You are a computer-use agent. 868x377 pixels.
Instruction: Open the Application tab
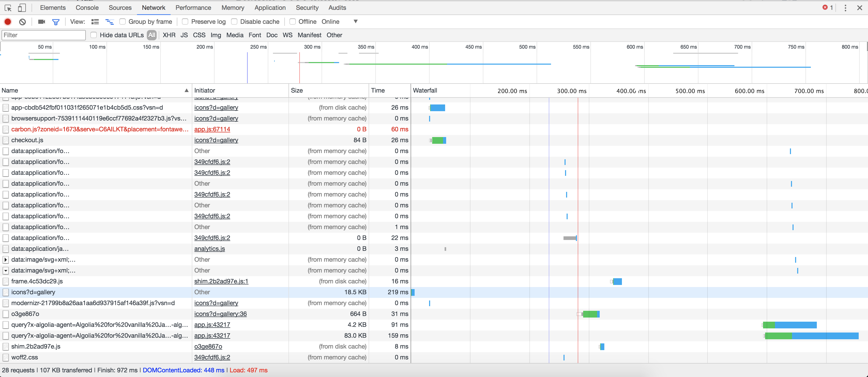pos(270,7)
